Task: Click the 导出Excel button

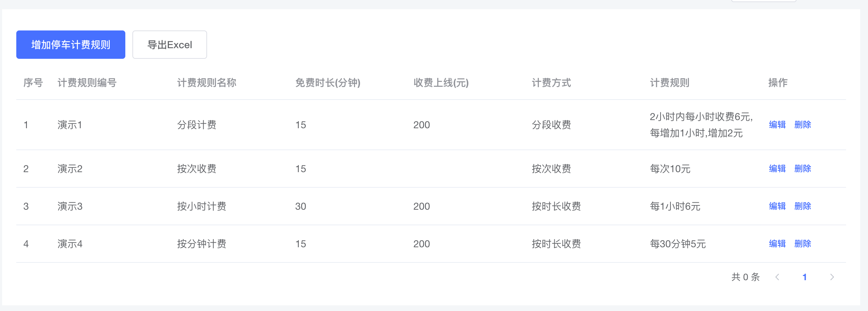Action: [169, 45]
